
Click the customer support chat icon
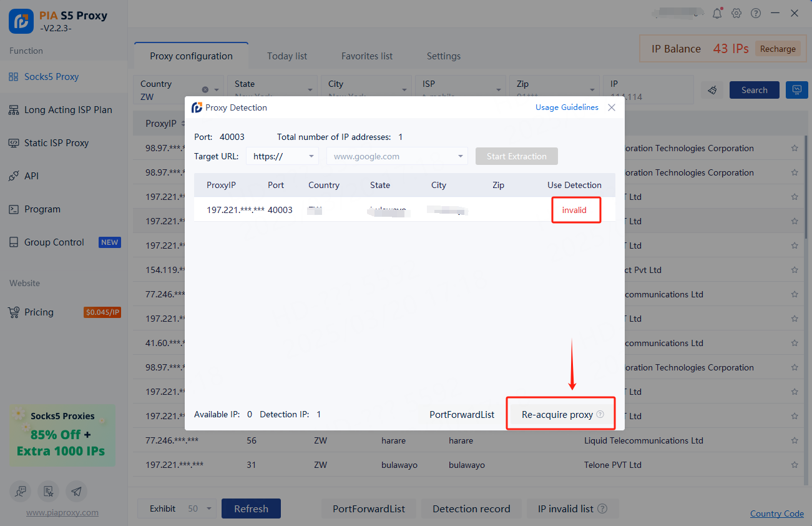point(21,492)
